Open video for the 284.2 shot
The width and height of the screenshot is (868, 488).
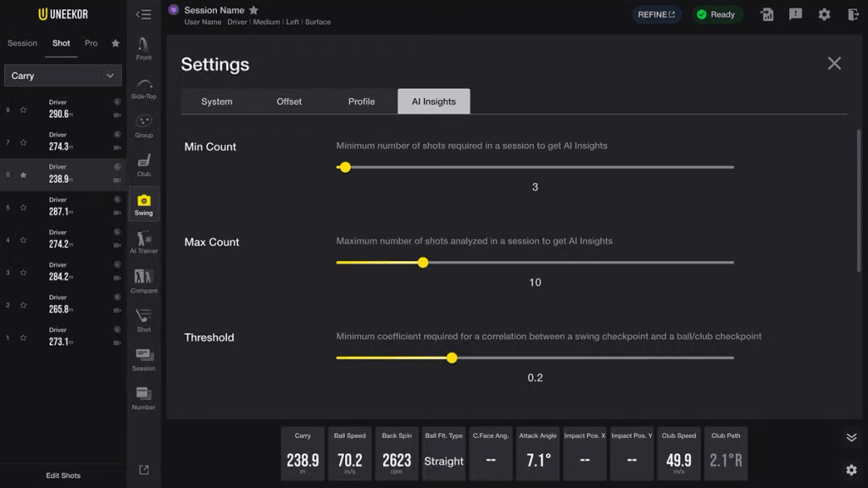[x=117, y=278]
